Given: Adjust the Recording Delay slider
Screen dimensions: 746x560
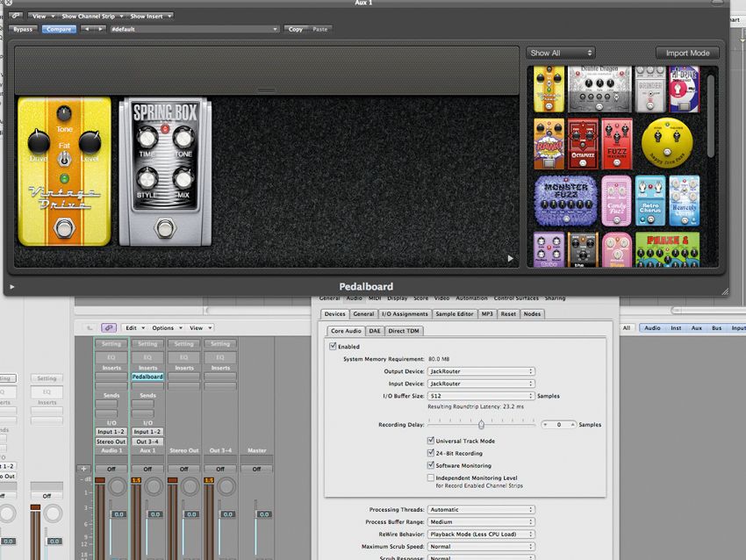Looking at the screenshot, I should click(x=481, y=424).
